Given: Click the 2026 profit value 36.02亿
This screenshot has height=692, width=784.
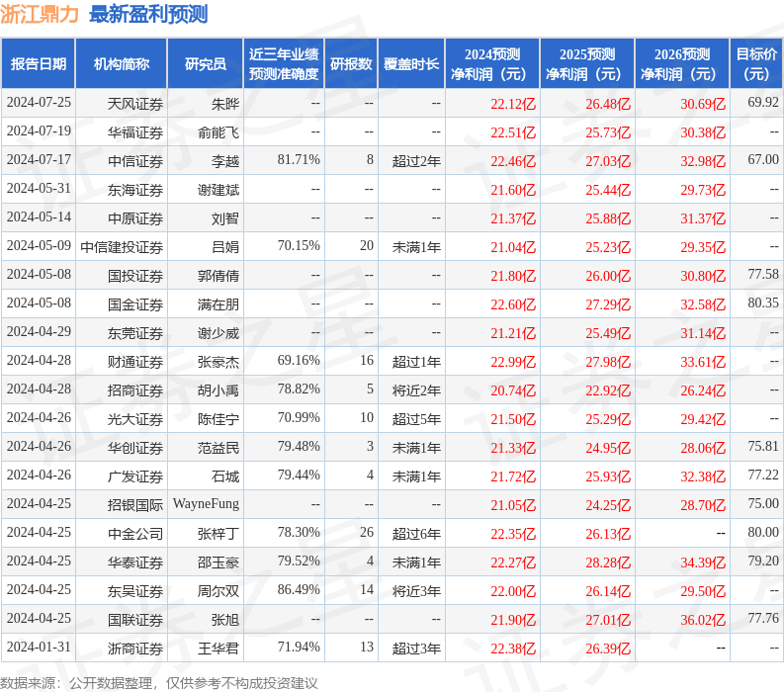Looking at the screenshot, I should point(703,620).
